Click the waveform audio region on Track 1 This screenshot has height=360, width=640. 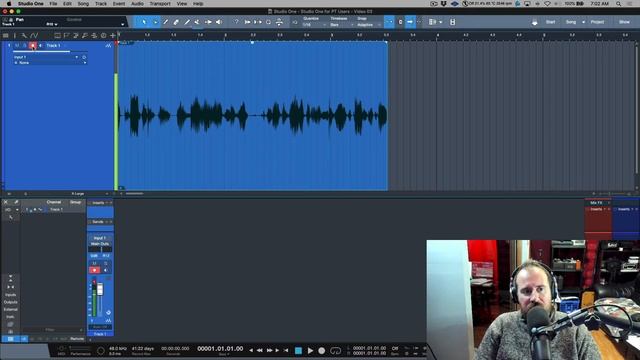tap(253, 116)
